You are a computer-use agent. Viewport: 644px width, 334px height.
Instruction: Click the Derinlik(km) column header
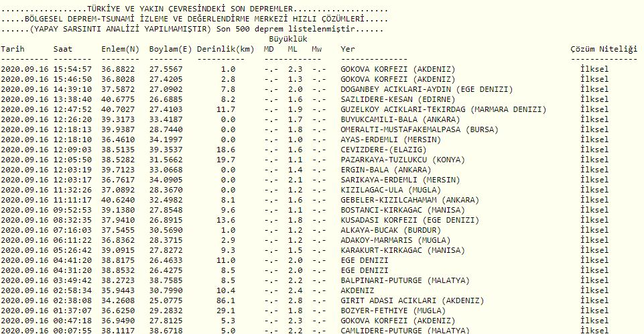coord(226,49)
